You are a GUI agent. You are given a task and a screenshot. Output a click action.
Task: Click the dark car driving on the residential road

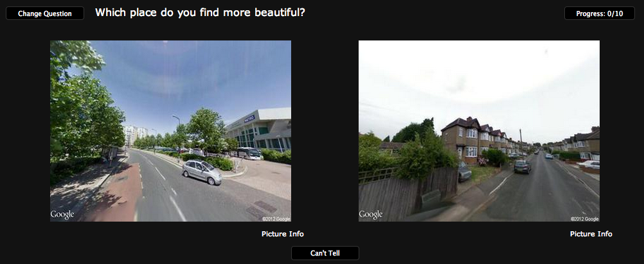point(522,166)
